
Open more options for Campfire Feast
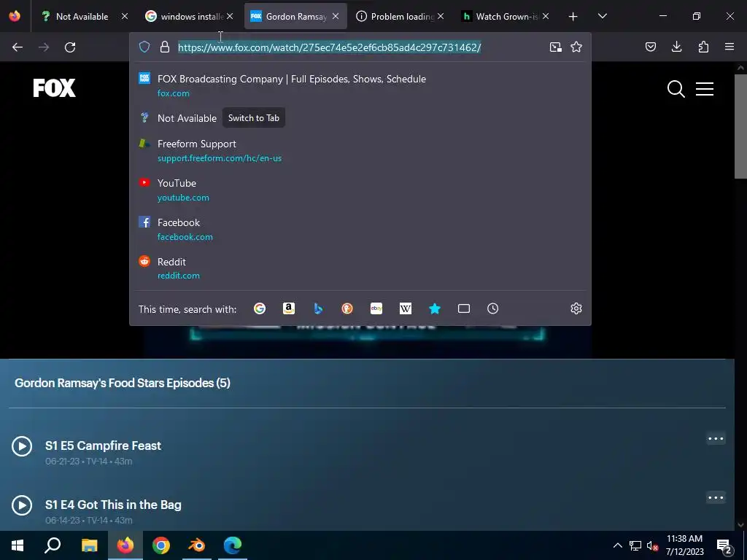716,438
